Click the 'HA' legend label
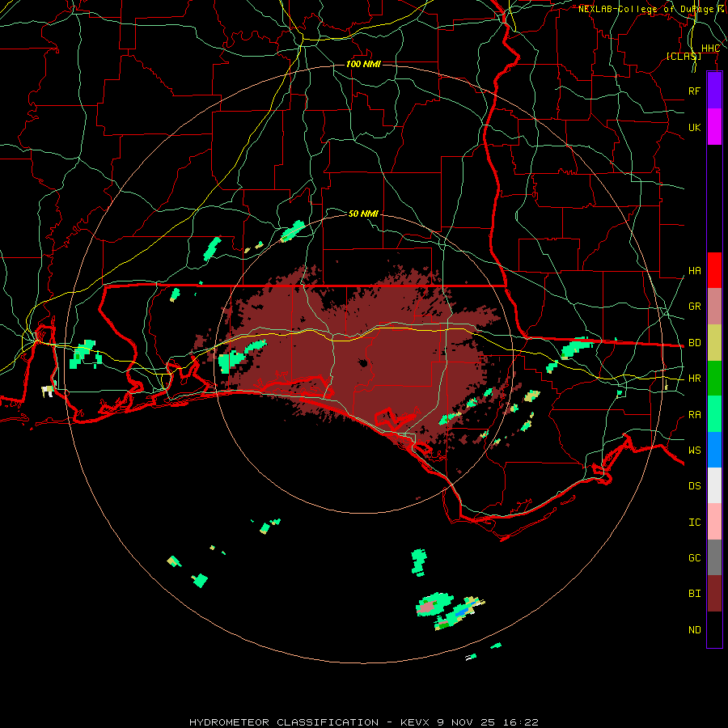 pyautogui.click(x=694, y=271)
